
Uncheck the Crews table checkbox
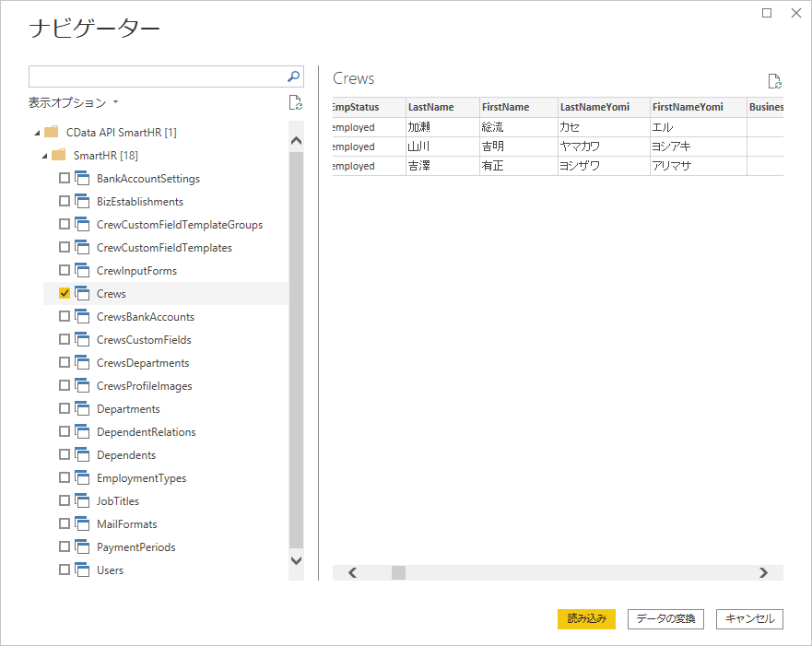click(65, 293)
